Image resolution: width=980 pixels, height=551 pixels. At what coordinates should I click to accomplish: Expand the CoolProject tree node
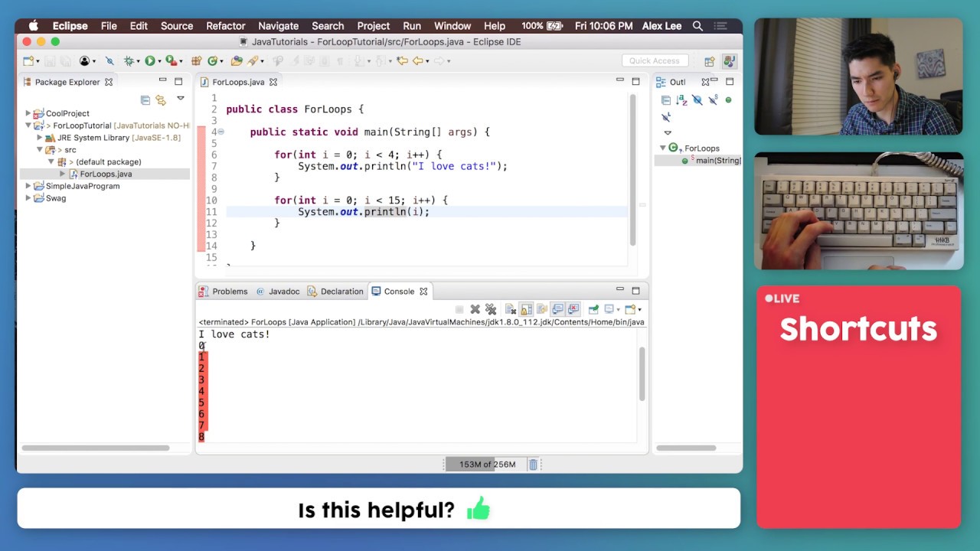(x=28, y=113)
